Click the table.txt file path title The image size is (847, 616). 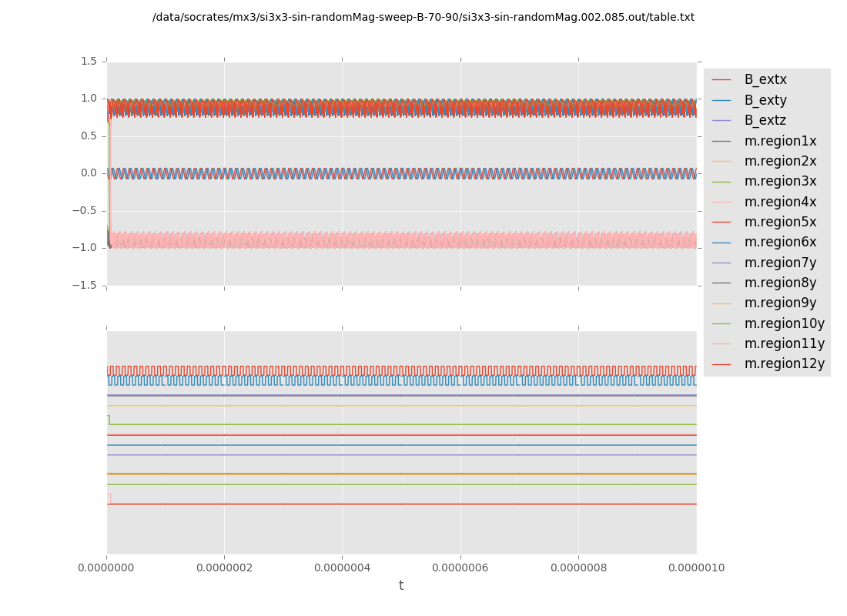pos(423,17)
